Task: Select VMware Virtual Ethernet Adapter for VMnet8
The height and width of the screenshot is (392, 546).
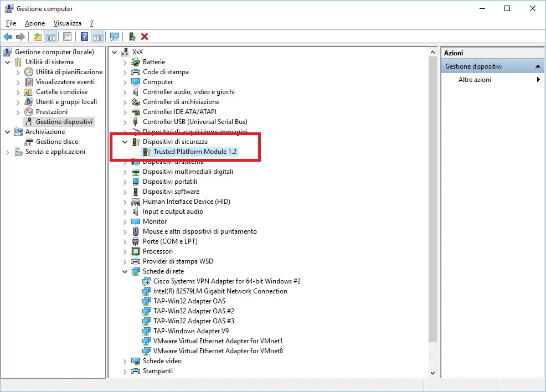Action: click(218, 351)
